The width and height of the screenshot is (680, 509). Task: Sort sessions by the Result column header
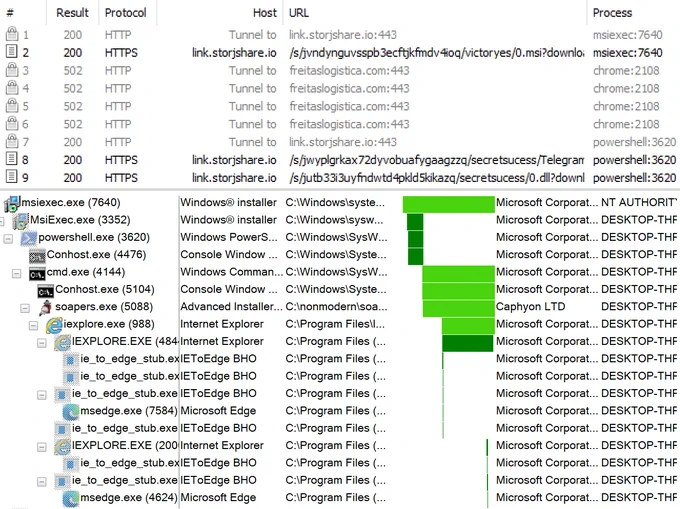(72, 13)
